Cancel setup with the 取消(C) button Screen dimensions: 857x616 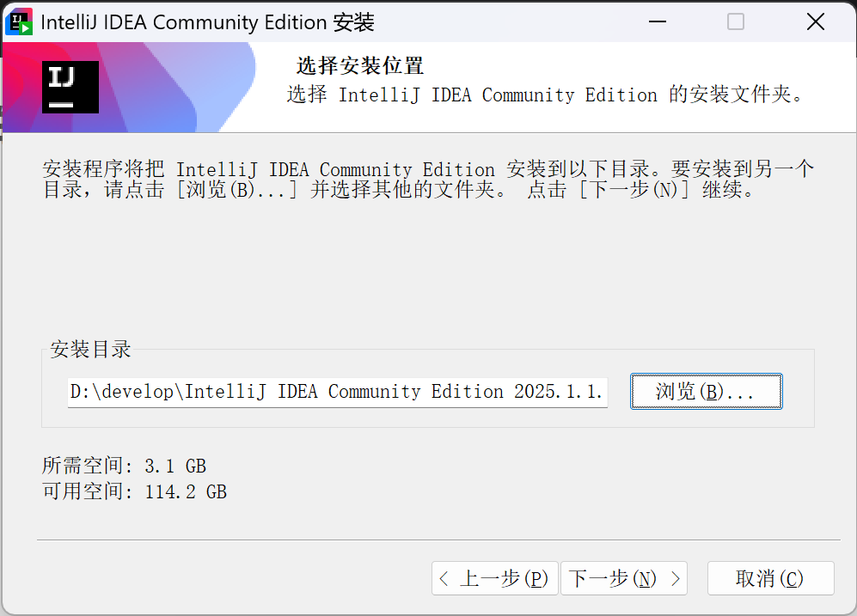769,578
